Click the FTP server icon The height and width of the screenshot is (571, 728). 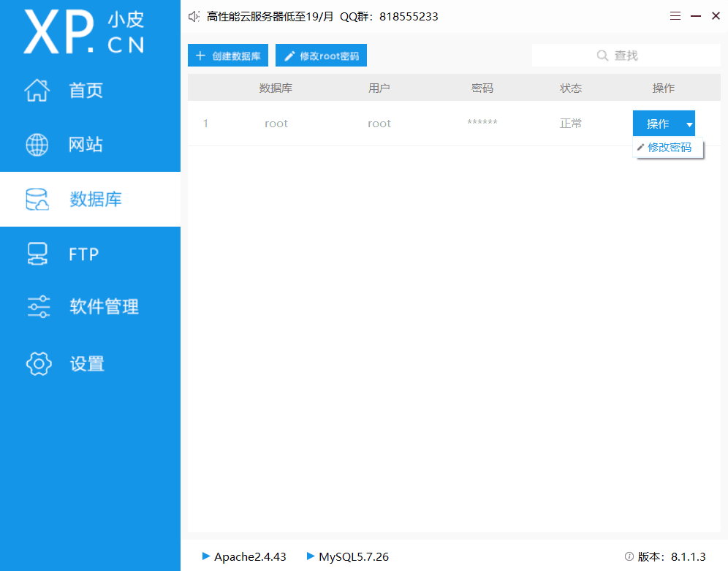pos(37,254)
